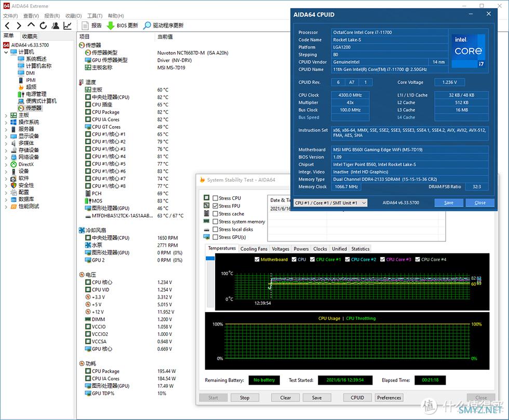Switch to the Cooling Fans tab

254,249
